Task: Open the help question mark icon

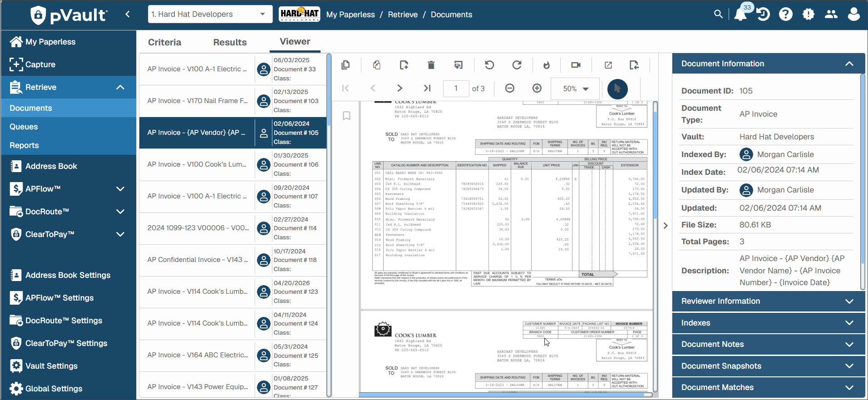Action: coord(786,14)
